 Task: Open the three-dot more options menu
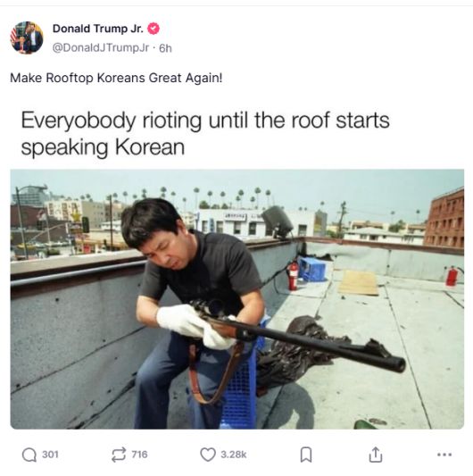coord(444,455)
